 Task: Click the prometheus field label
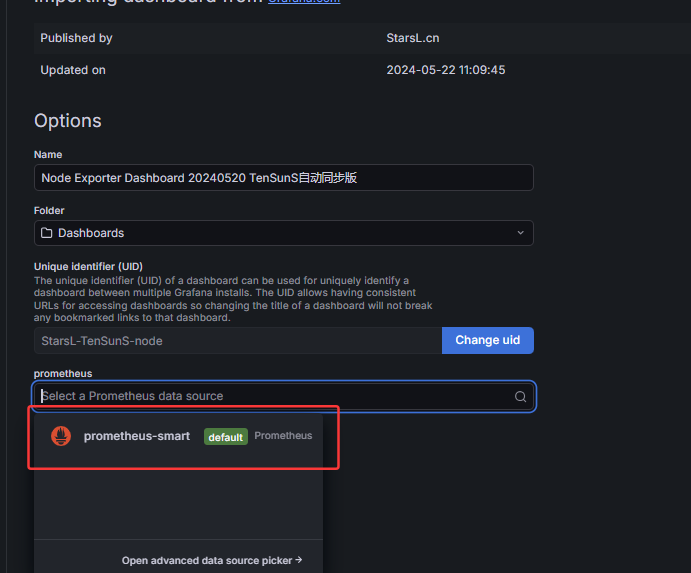pyautogui.click(x=63, y=373)
